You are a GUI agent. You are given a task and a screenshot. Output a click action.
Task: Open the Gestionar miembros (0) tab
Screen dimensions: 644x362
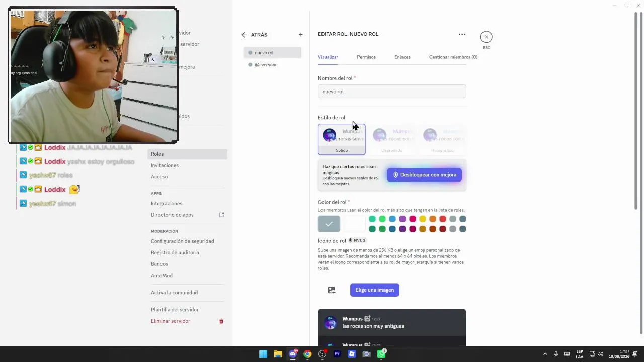(453, 57)
